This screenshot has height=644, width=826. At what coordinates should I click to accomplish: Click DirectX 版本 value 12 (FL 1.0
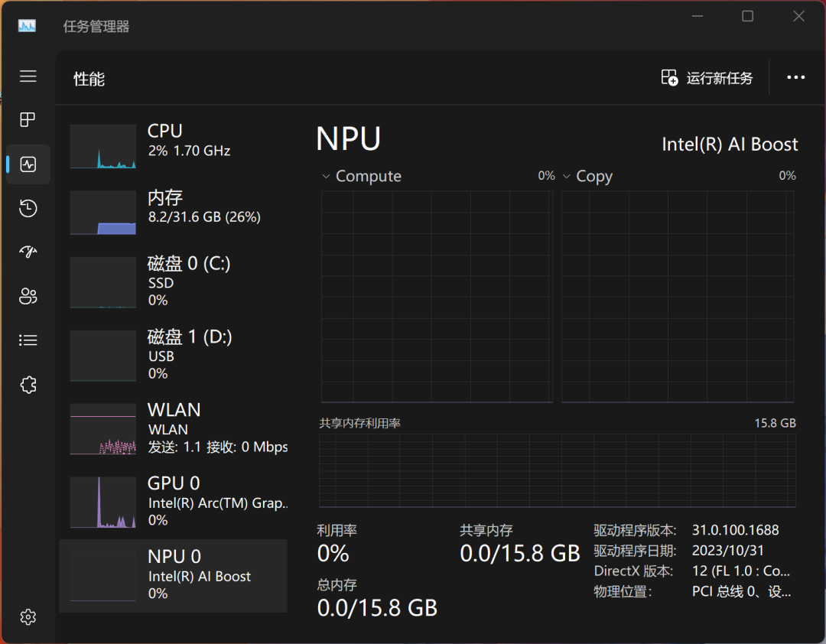(740, 571)
